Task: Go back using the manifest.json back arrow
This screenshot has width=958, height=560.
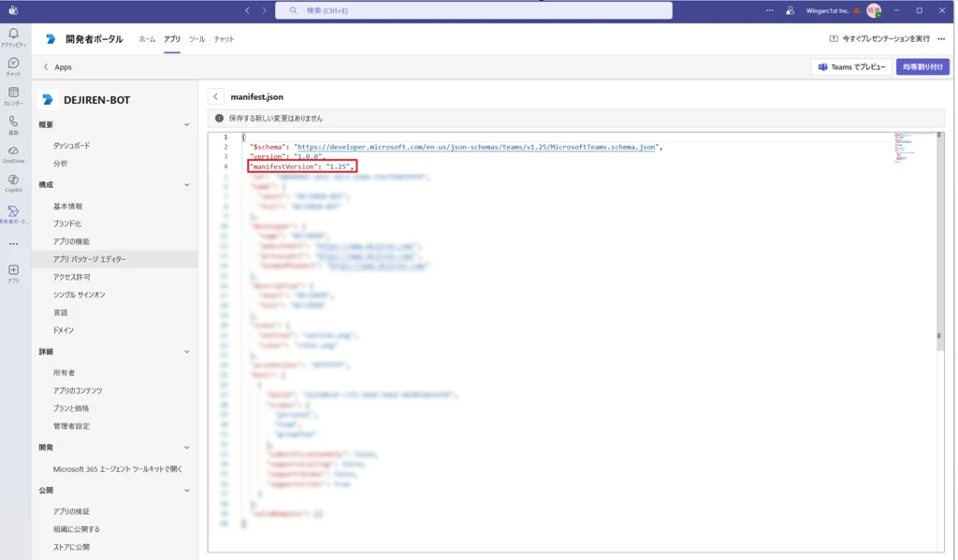Action: pyautogui.click(x=215, y=96)
